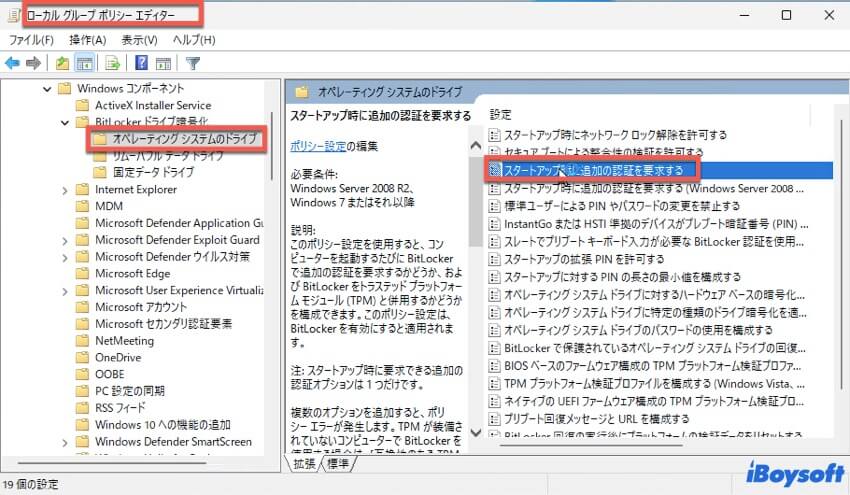
Task: Click the settings list horizontal scrollbar
Action: point(591,446)
